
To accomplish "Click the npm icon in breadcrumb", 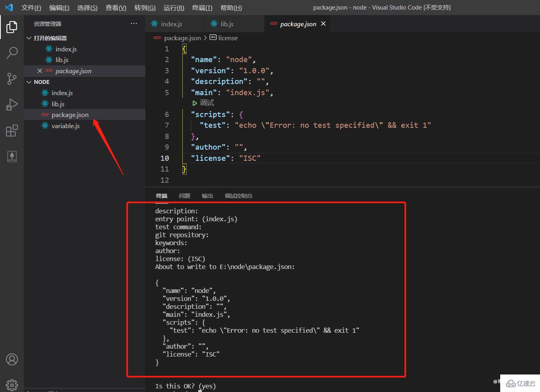I will click(157, 38).
